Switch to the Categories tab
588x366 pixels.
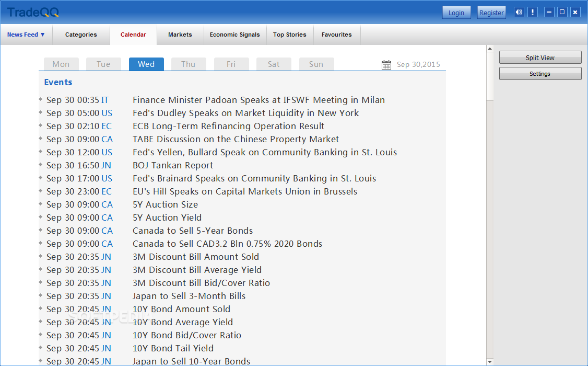(x=81, y=35)
